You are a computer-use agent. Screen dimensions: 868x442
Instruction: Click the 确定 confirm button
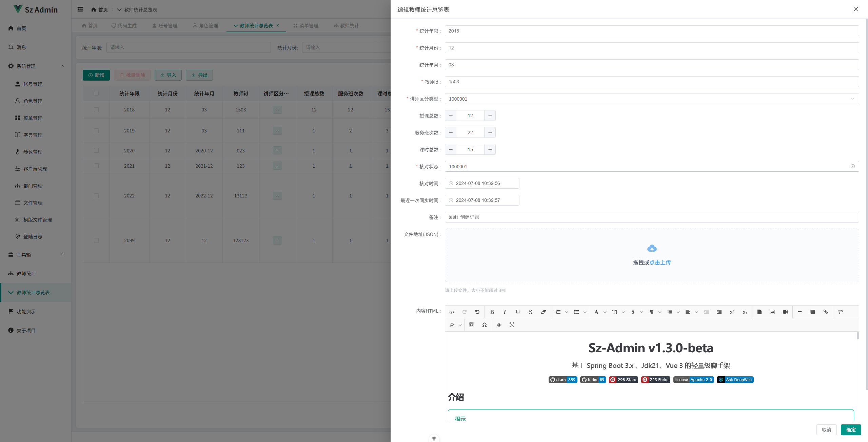[x=851, y=429]
